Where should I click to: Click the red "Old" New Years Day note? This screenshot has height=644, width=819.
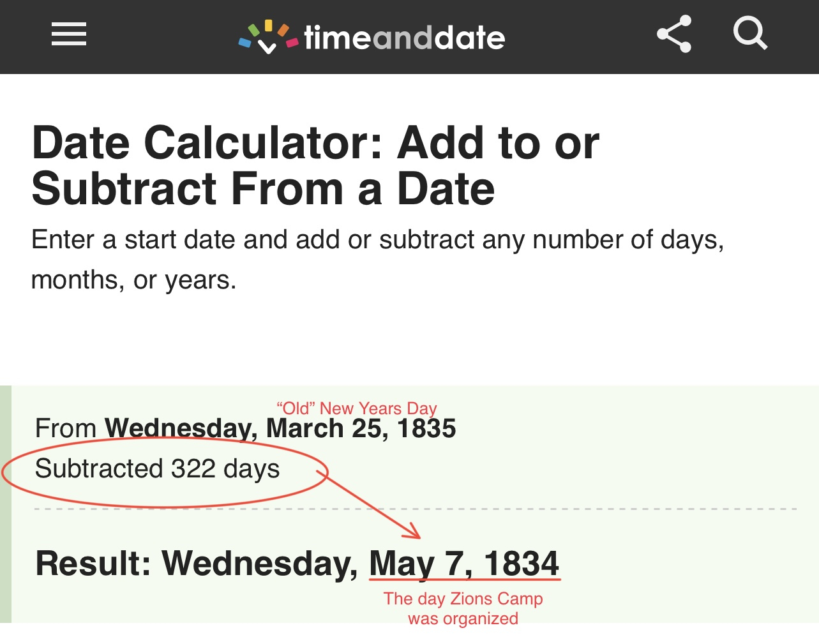tap(357, 408)
